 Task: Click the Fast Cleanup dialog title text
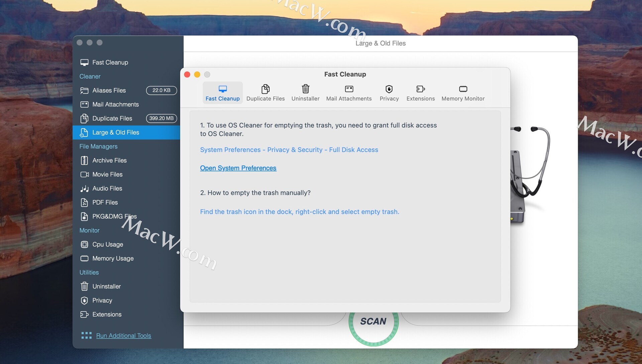click(x=345, y=74)
